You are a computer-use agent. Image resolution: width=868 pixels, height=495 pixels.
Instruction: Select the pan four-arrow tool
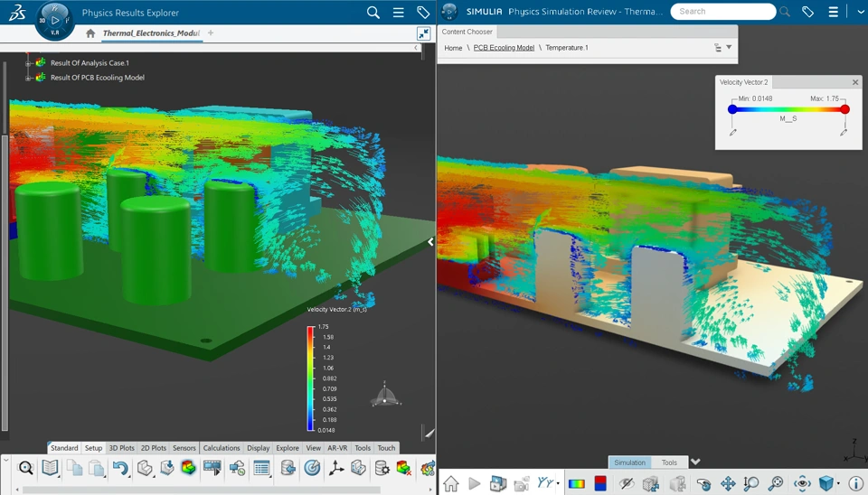click(728, 483)
